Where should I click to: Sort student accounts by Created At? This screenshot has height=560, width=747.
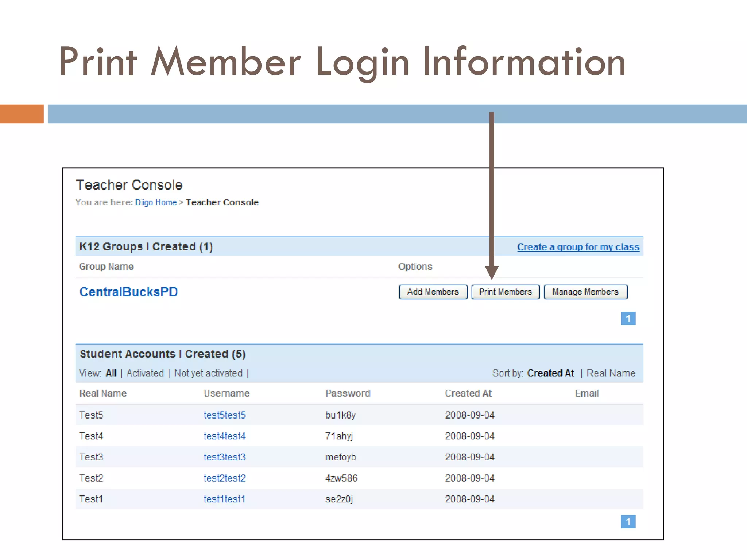[x=550, y=373]
